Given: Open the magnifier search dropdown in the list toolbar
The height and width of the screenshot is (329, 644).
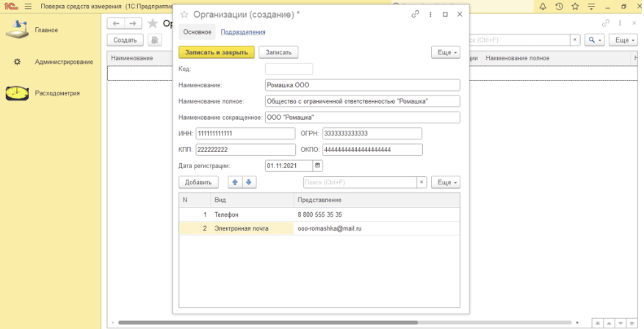Looking at the screenshot, I should click(594, 40).
